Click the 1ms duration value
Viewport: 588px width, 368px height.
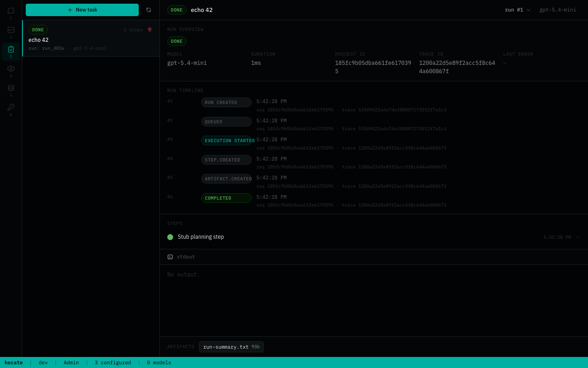pyautogui.click(x=256, y=63)
